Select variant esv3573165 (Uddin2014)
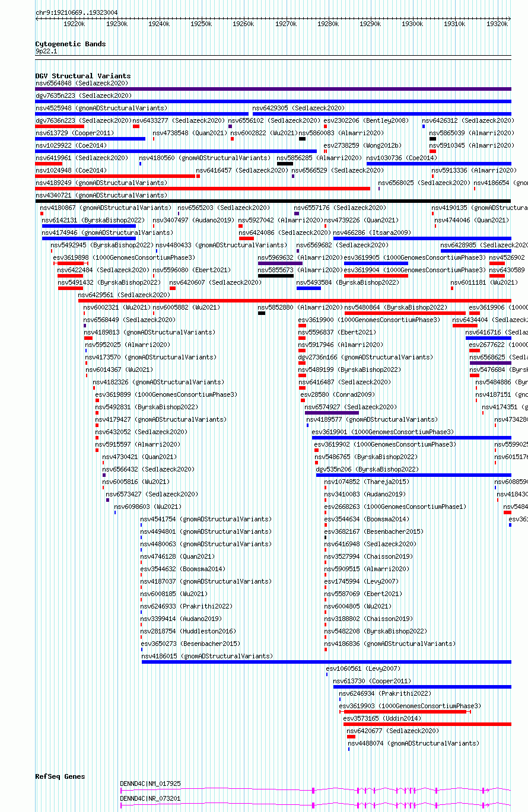The width and height of the screenshot is (528, 812). [x=382, y=718]
